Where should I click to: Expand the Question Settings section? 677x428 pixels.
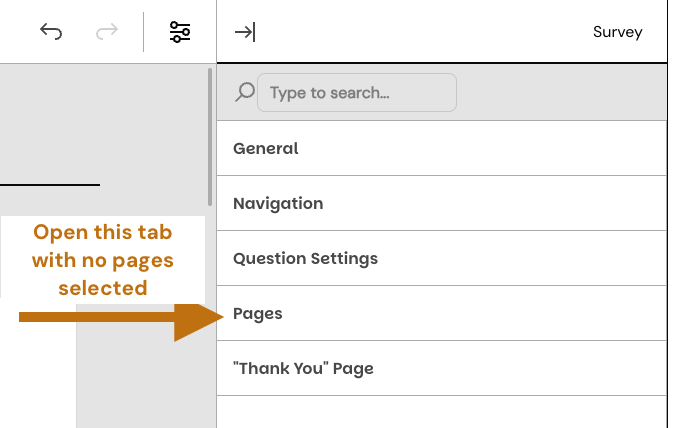click(x=305, y=258)
